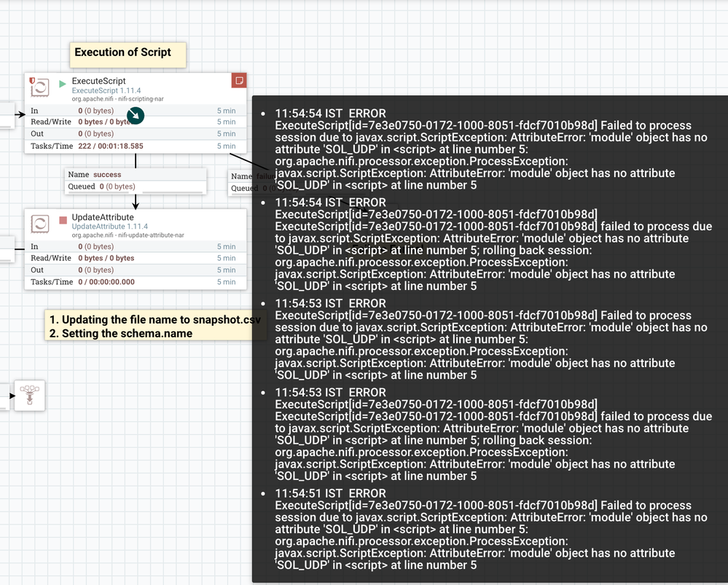Click the Out row of ExecuteScript

136,134
